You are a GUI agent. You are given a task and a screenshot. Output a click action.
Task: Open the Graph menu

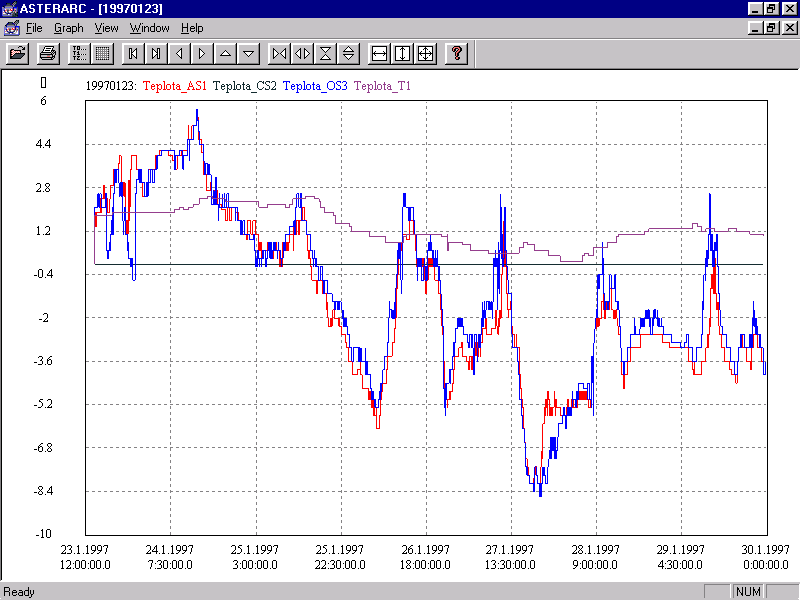tap(68, 28)
